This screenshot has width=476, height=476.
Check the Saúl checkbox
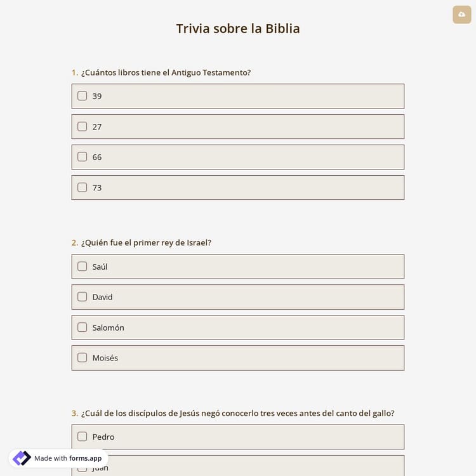[x=83, y=267]
